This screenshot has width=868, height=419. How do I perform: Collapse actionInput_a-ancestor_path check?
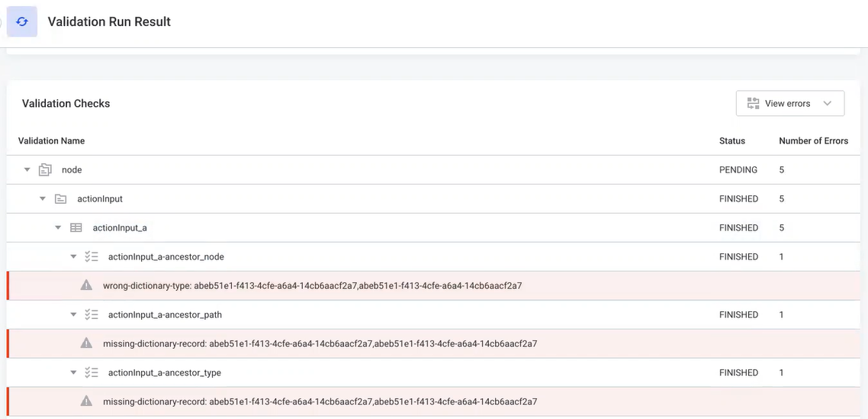73,315
